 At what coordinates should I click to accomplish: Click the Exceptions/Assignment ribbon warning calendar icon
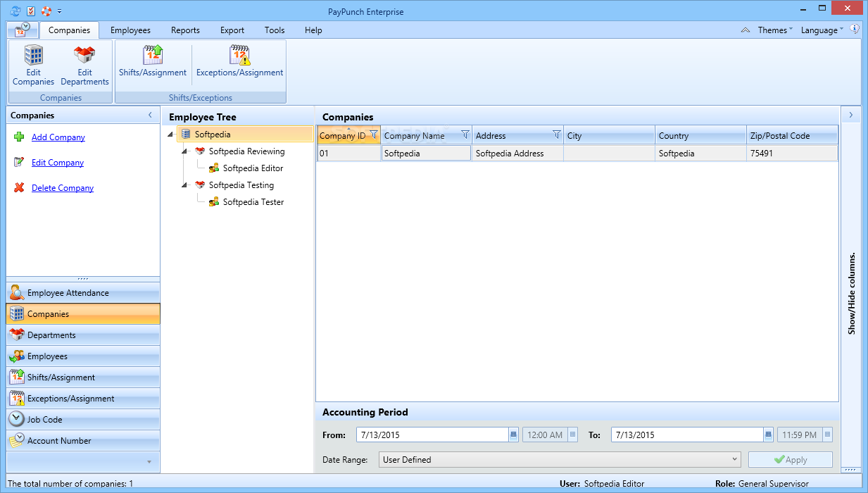(x=239, y=55)
